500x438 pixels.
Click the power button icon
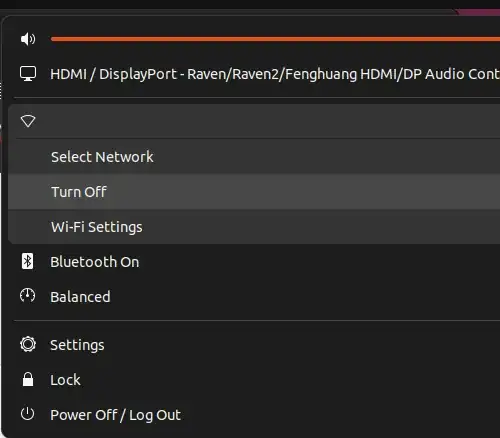(x=27, y=414)
